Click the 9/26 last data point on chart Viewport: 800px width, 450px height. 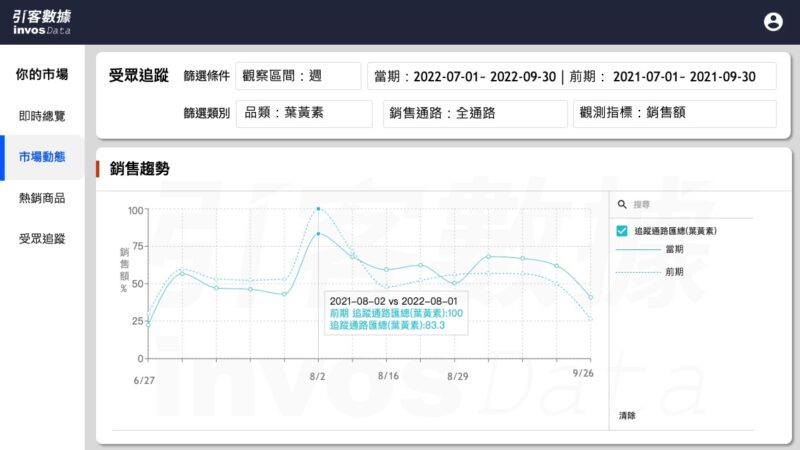pos(591,297)
